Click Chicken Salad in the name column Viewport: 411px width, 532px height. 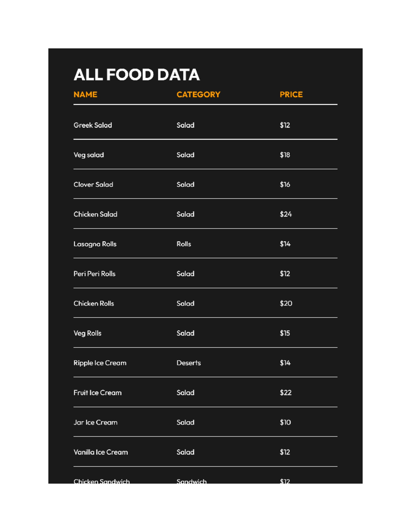pos(96,214)
